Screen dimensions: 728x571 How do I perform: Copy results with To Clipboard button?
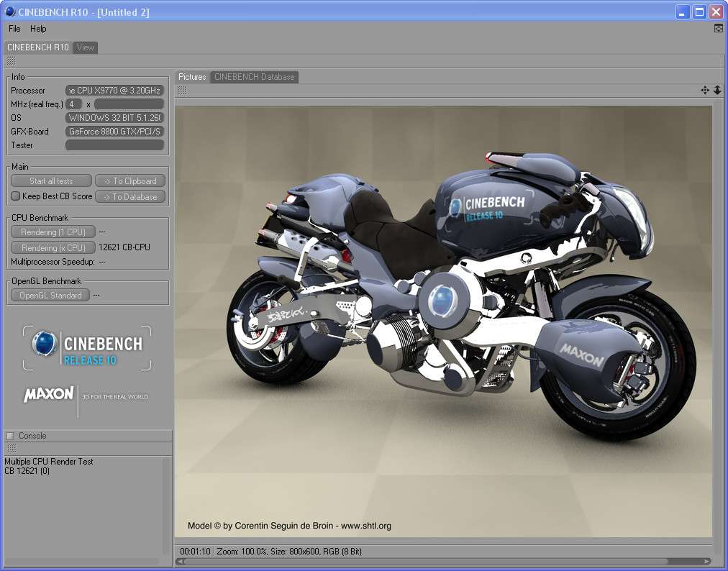point(130,181)
